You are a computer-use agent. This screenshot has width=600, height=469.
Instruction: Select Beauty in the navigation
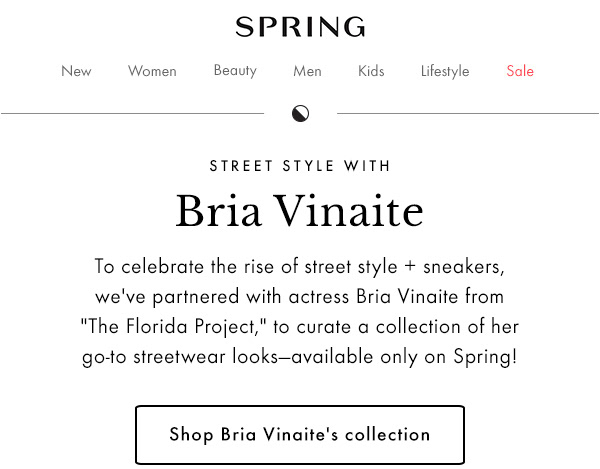point(235,70)
